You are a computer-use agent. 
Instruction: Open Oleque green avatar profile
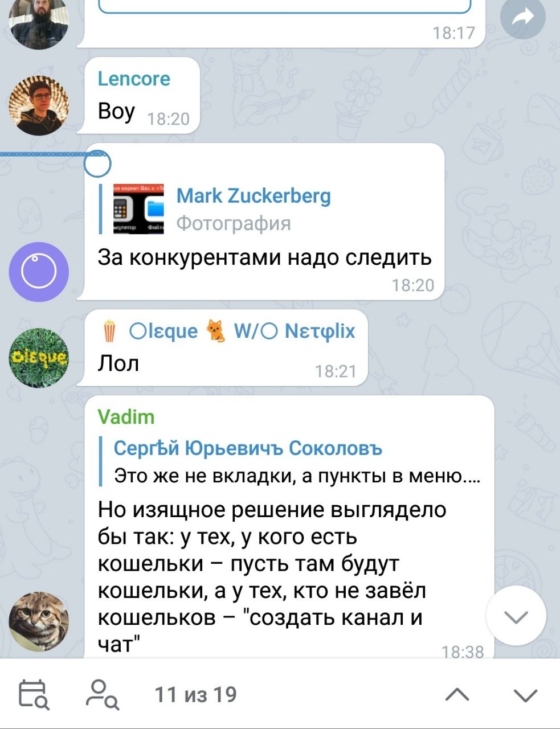(x=39, y=358)
